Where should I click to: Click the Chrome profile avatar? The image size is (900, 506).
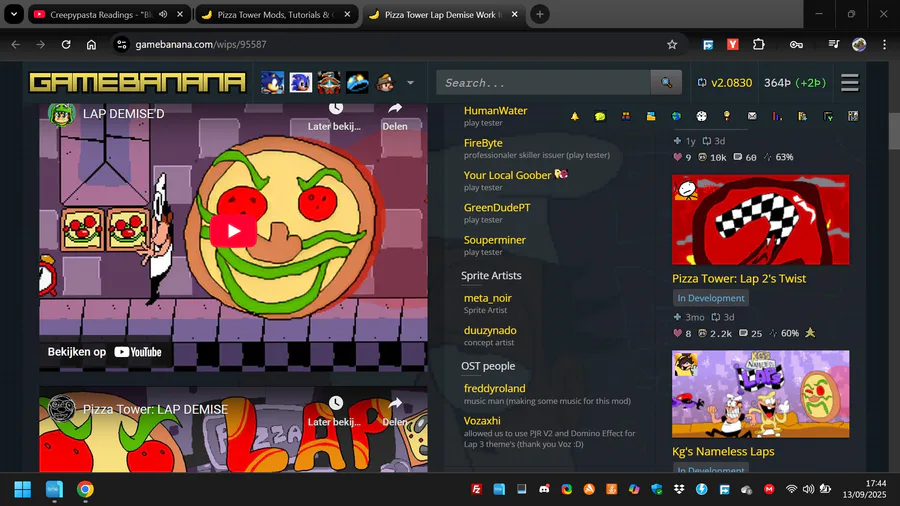pos(859,44)
